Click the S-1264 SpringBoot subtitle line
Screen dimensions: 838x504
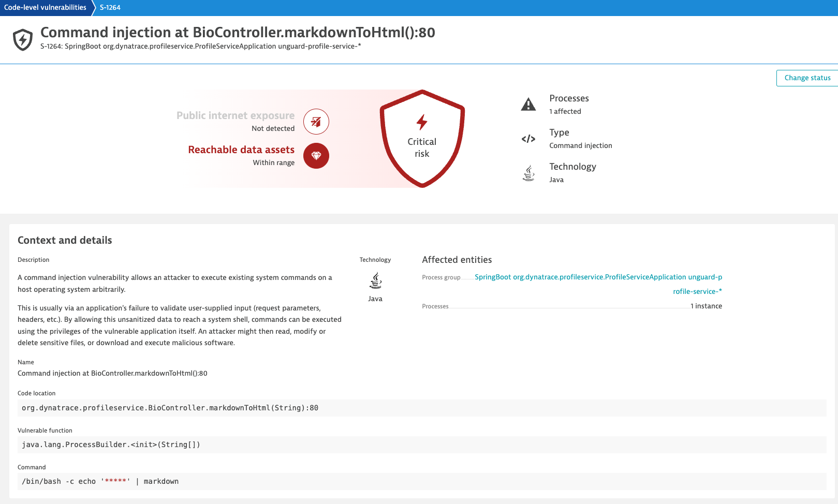coord(201,46)
